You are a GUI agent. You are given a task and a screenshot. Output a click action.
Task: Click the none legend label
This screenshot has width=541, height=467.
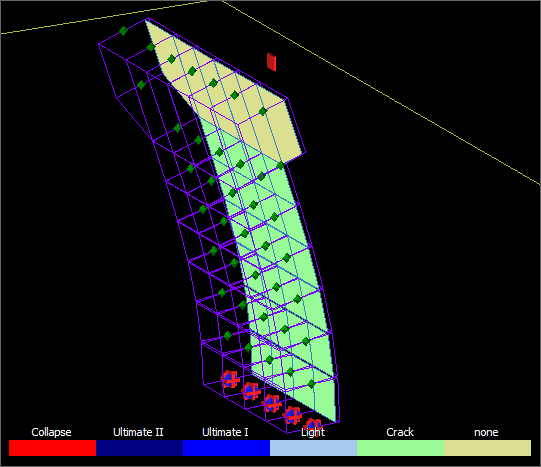pos(486,433)
